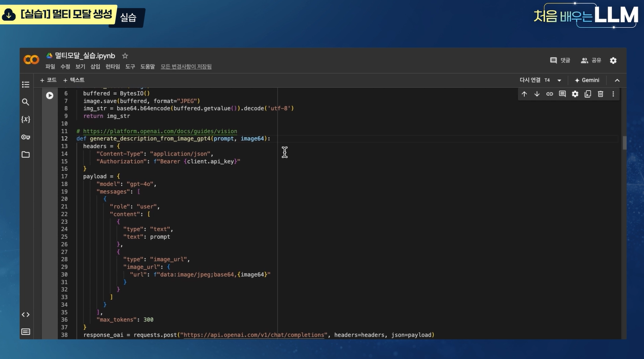This screenshot has height=359, width=644.
Task: Open notebook settings gear in header
Action: 613,60
